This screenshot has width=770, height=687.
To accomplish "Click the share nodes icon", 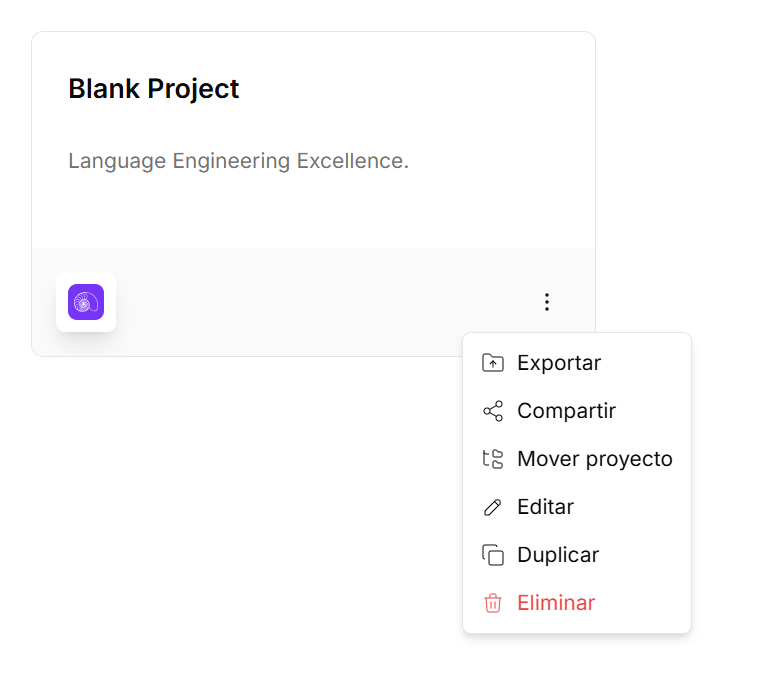I will coord(493,411).
